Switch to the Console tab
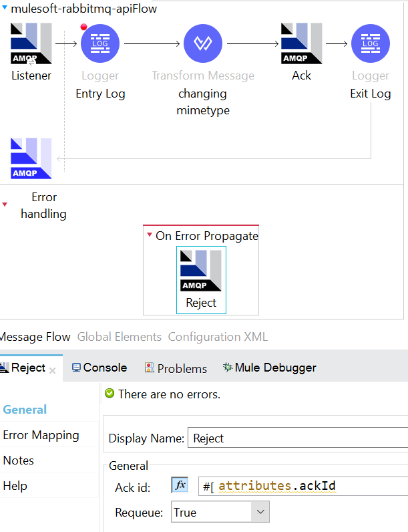This screenshot has height=532, width=408. coord(99,368)
